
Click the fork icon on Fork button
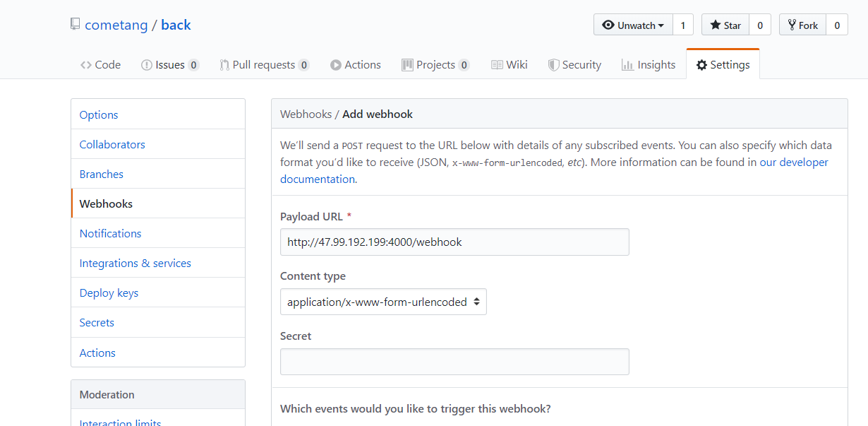pyautogui.click(x=792, y=25)
